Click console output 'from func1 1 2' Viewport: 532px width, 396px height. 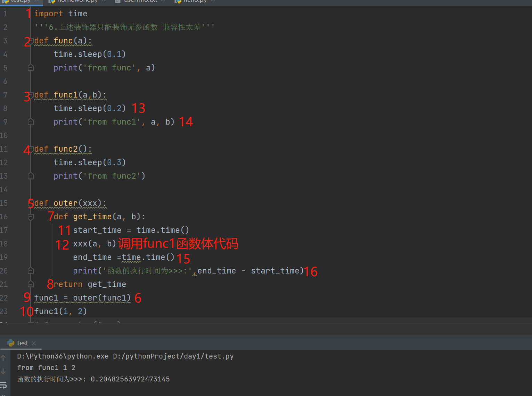click(x=46, y=368)
